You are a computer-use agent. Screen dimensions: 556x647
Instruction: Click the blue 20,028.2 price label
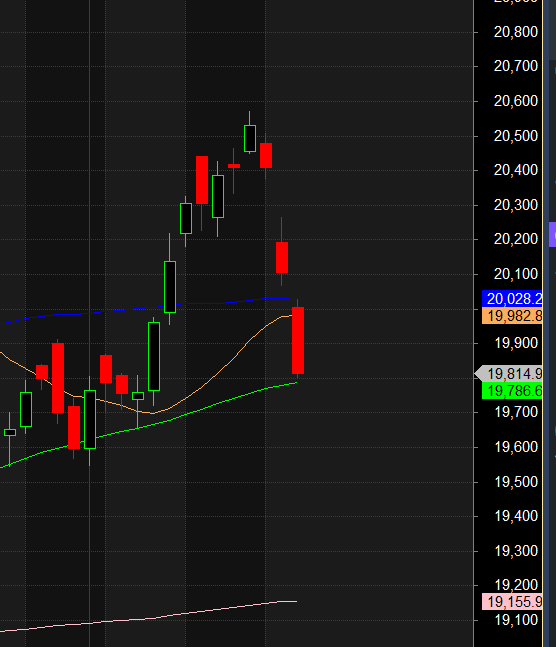pos(512,299)
